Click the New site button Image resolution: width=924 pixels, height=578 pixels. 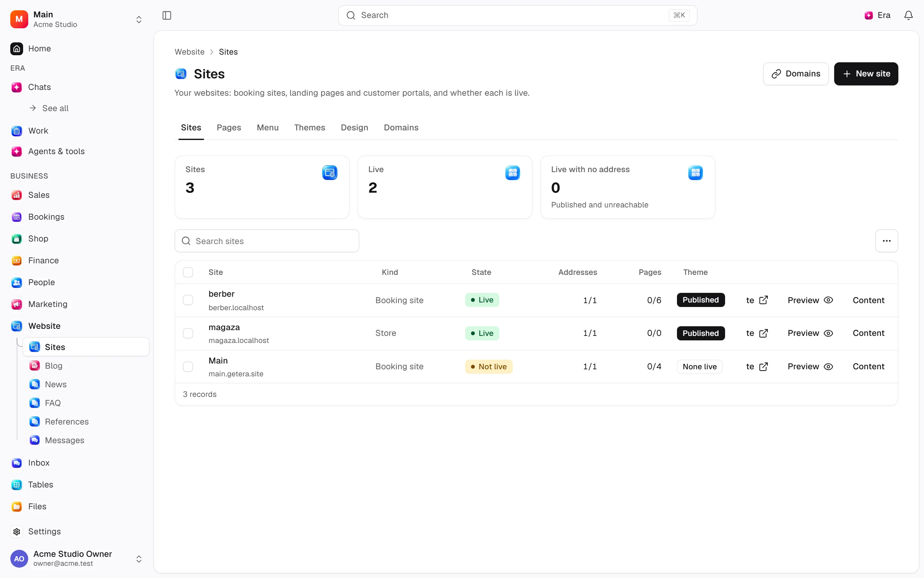(866, 74)
